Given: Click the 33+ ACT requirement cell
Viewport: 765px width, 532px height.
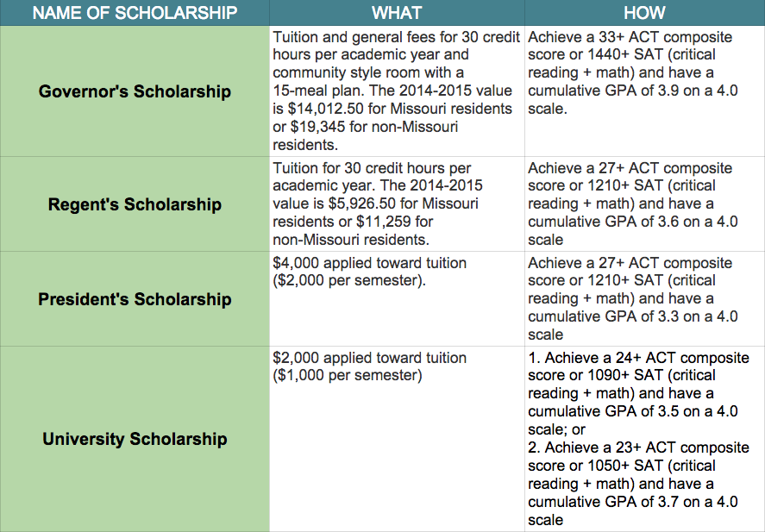Looking at the screenshot, I should click(x=644, y=91).
